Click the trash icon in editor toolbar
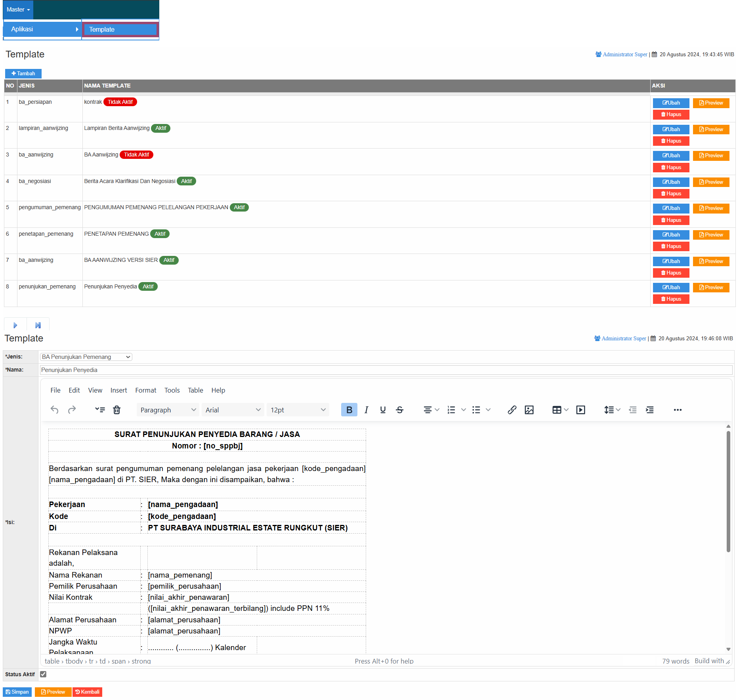737x700 pixels. coord(116,410)
